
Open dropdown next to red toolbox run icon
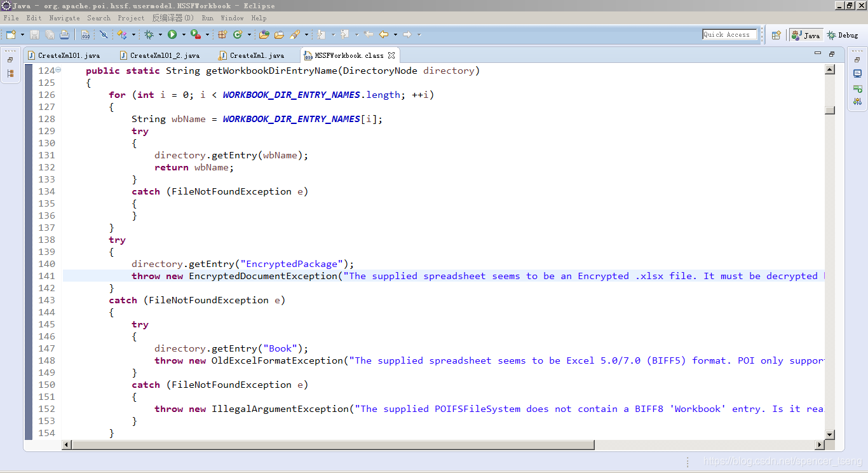(x=207, y=34)
